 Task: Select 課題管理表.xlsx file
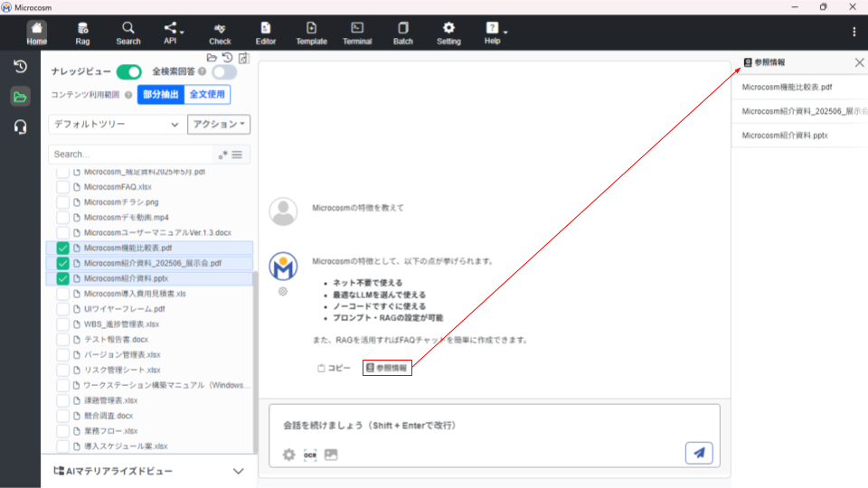pyautogui.click(x=110, y=400)
